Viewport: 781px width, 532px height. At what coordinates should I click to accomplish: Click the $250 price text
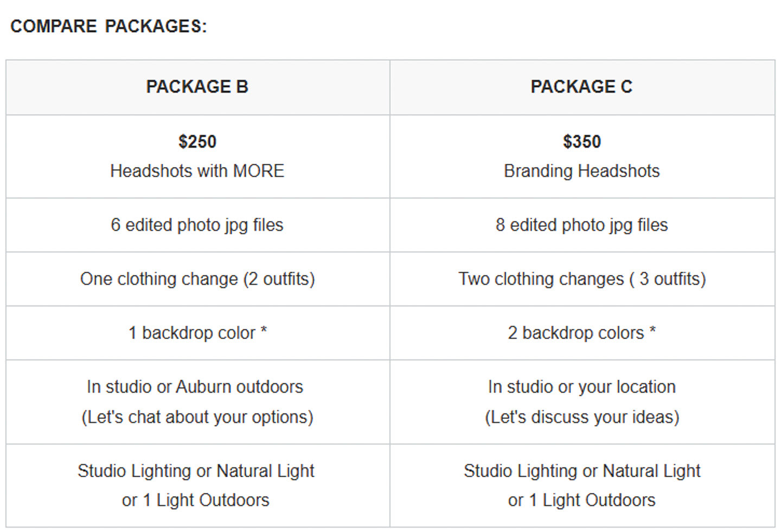197,142
